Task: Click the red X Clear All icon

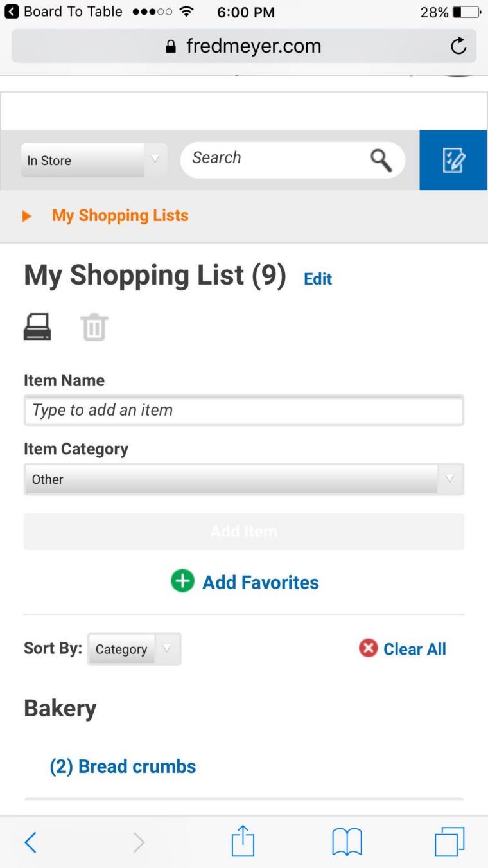Action: pos(369,648)
